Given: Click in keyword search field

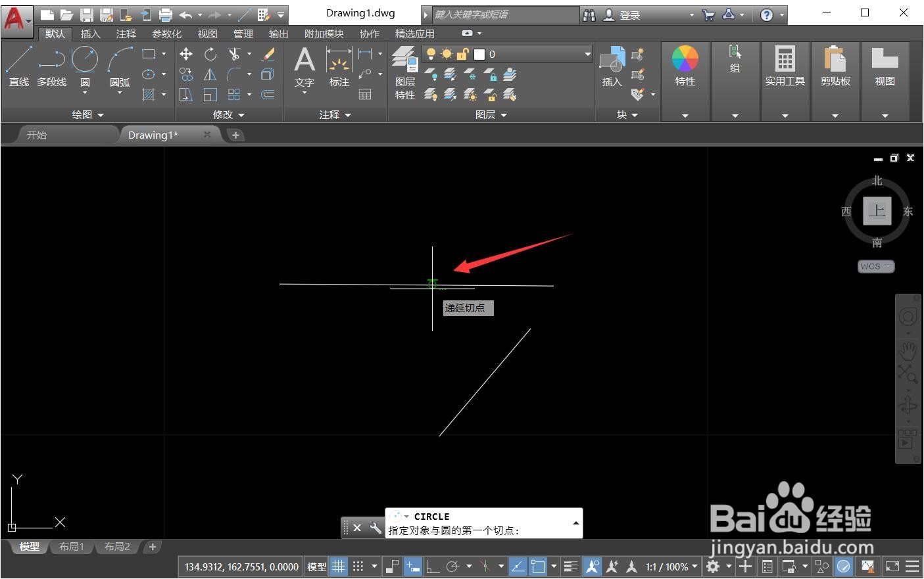Looking at the screenshot, I should click(x=505, y=14).
